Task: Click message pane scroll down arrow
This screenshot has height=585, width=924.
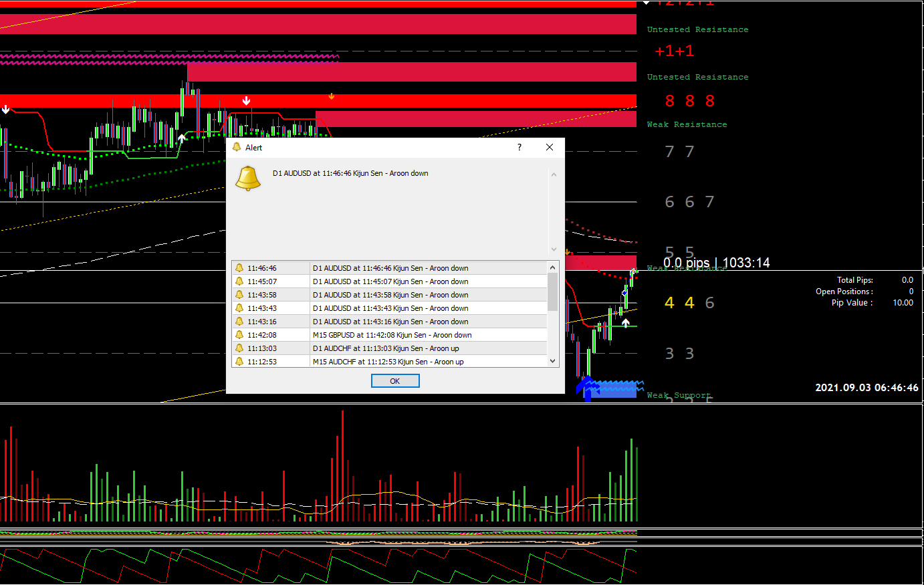Action: [554, 249]
